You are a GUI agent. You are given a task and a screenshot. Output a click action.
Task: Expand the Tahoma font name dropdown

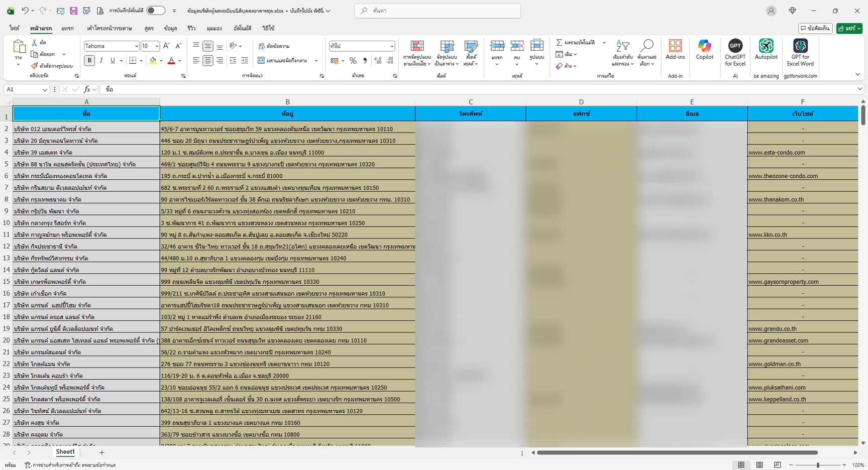[x=136, y=46]
